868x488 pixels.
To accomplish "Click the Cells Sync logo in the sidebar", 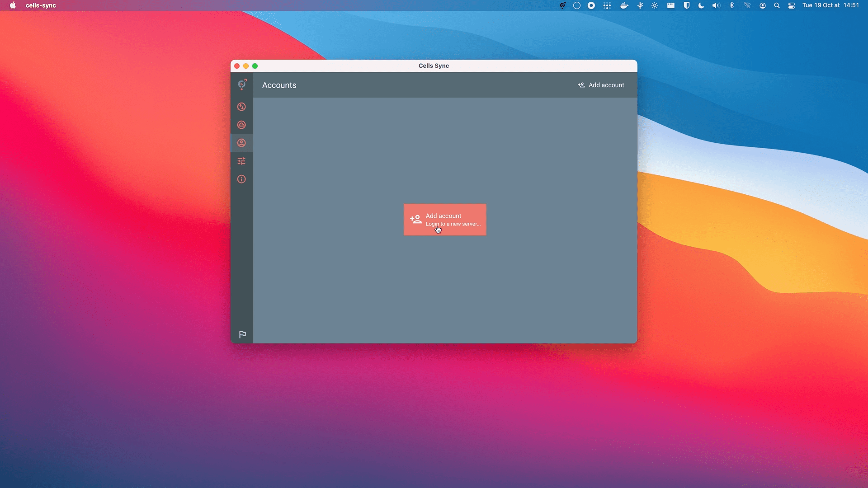I will click(242, 84).
